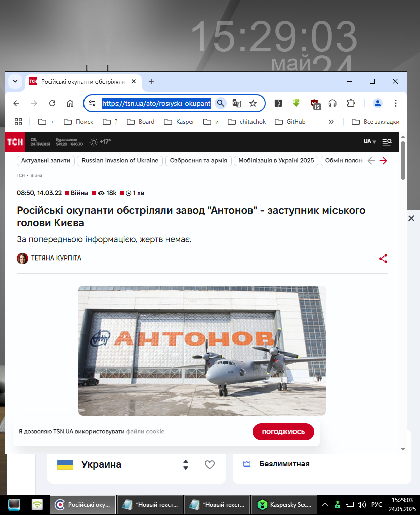The image size is (420, 515).
Task: Select the Російські окупанти browser tab
Action: pyautogui.click(x=83, y=82)
